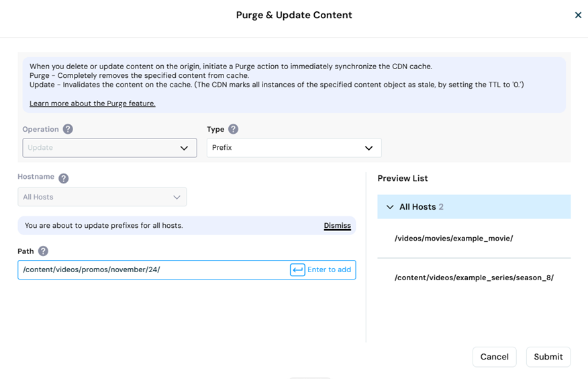588x379 pixels.
Task: Collapse the All Hosts preview group
Action: pos(390,207)
